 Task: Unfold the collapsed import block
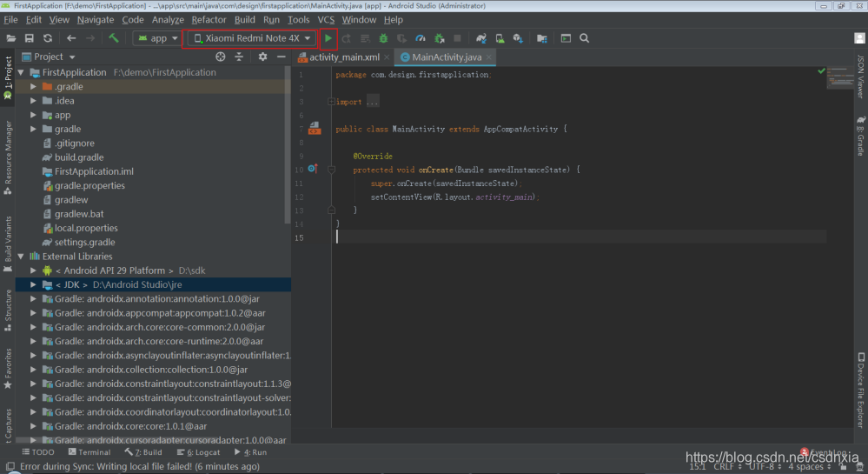(x=331, y=102)
